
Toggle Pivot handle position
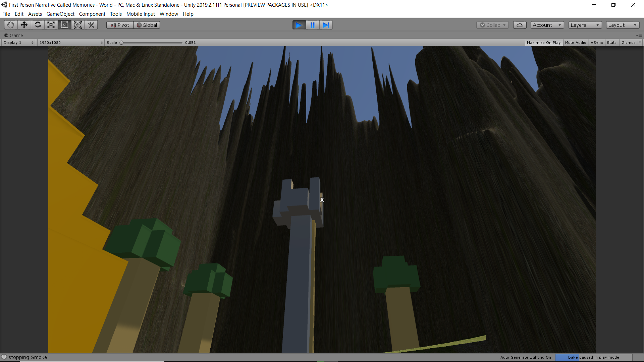pos(120,25)
